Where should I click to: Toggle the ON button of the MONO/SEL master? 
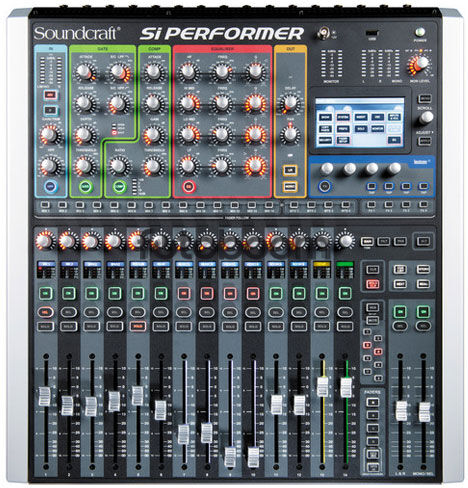pyautogui.click(x=423, y=312)
